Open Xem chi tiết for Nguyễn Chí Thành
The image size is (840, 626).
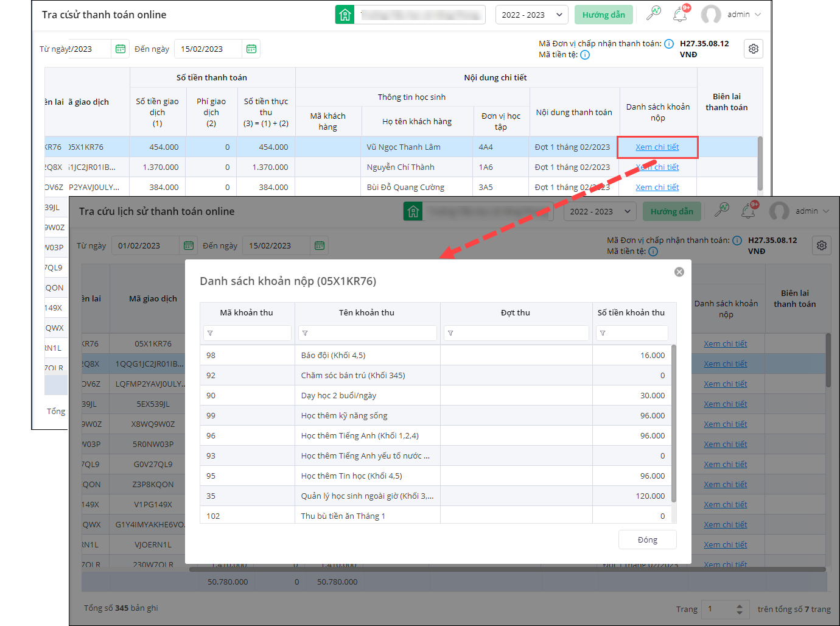point(657,167)
